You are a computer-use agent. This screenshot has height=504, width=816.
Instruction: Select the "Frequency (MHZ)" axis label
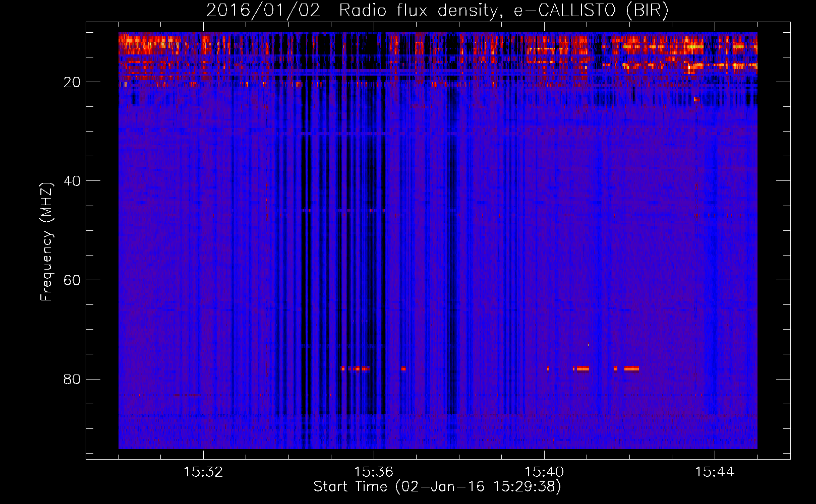coord(46,241)
